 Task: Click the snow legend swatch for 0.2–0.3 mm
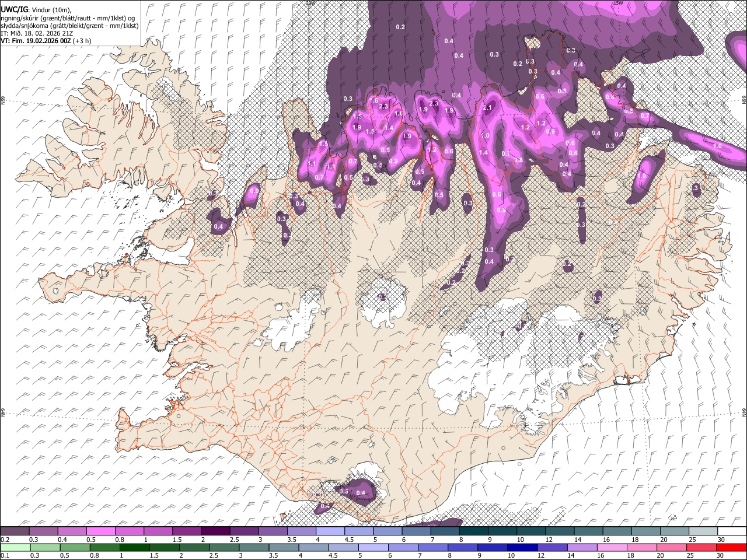15,531
